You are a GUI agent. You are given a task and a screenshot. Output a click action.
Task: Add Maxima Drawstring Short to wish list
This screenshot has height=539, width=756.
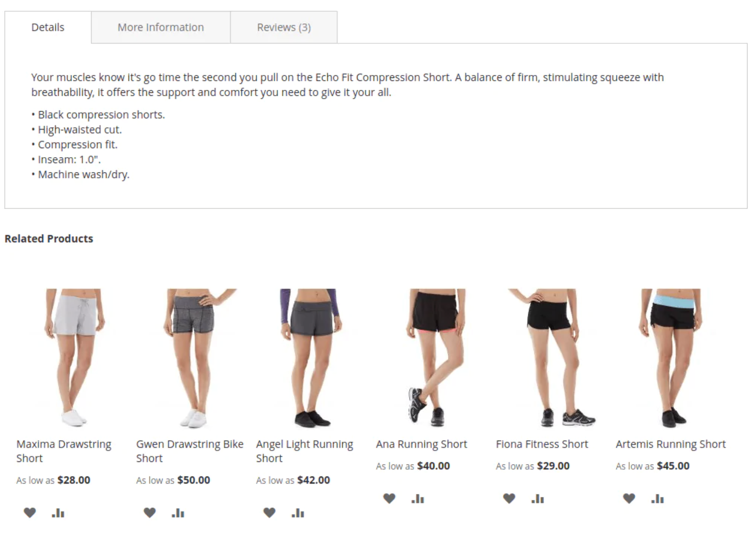tap(30, 513)
